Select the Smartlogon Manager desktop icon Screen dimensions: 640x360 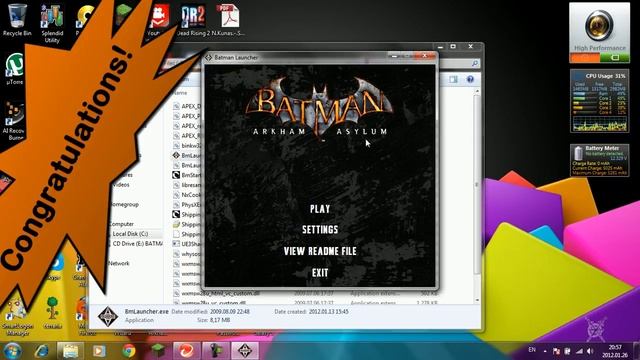coord(17,316)
